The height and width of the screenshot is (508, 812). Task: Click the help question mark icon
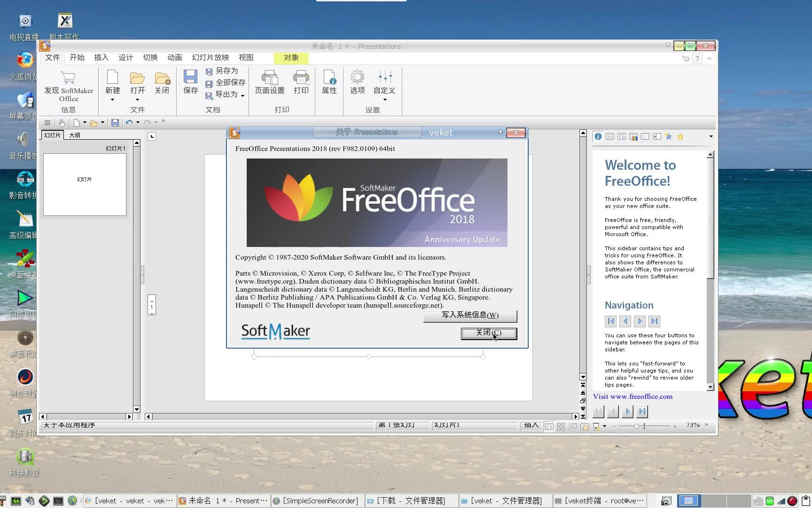point(697,59)
